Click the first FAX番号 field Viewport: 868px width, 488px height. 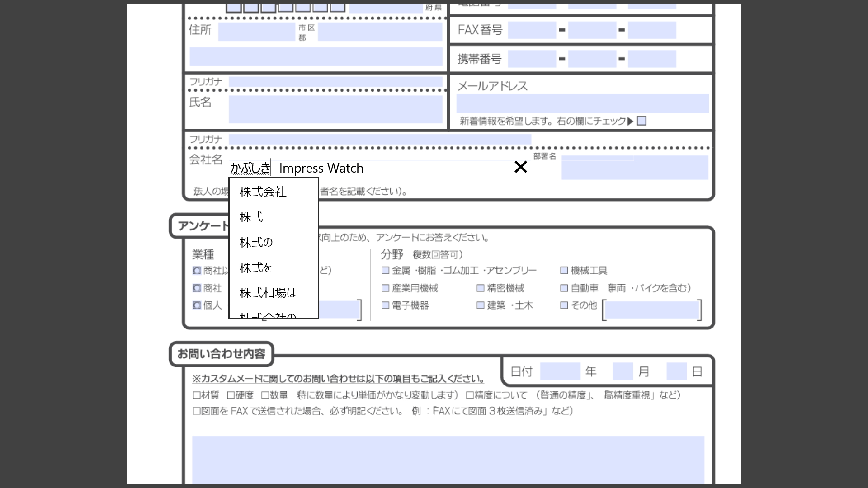click(532, 30)
